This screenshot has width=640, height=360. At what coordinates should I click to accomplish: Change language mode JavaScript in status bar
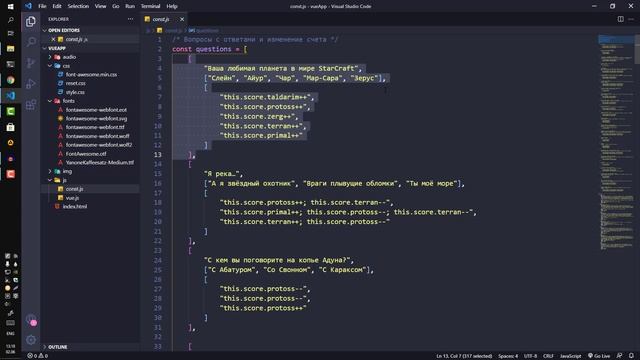click(570, 356)
